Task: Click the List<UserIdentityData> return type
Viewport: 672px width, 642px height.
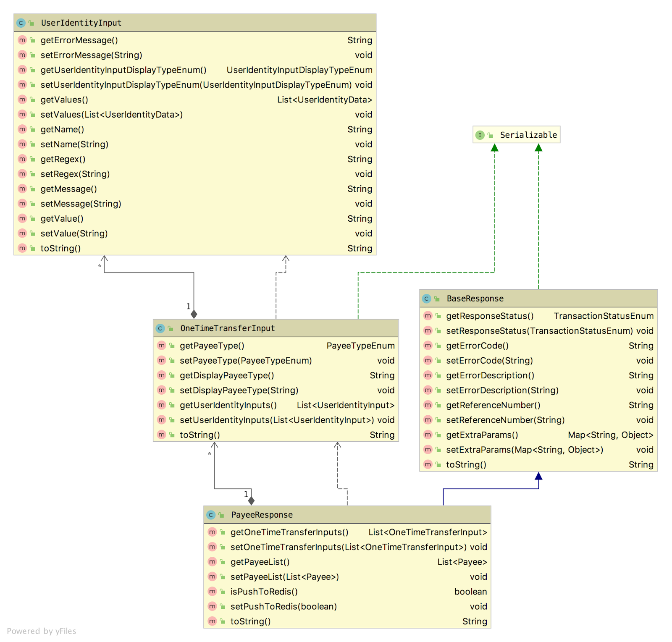Action: tap(325, 100)
